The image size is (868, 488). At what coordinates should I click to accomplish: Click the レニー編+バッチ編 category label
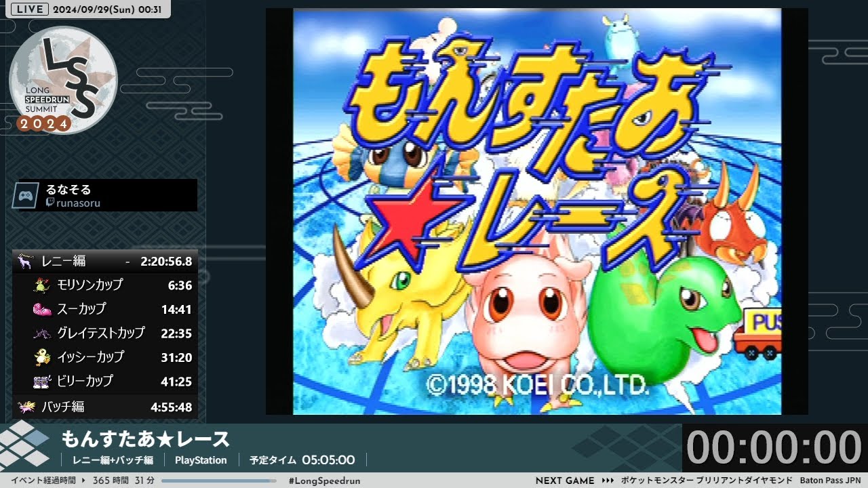(113, 460)
